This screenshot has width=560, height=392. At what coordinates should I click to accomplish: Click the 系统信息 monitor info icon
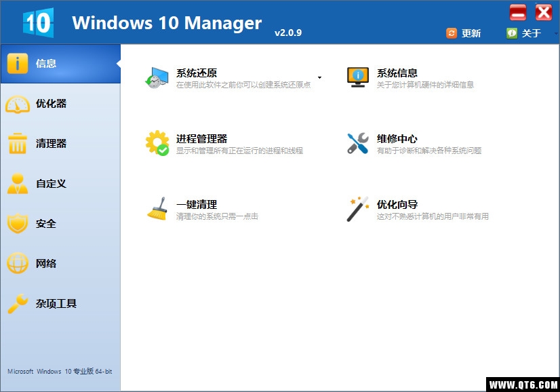[357, 77]
